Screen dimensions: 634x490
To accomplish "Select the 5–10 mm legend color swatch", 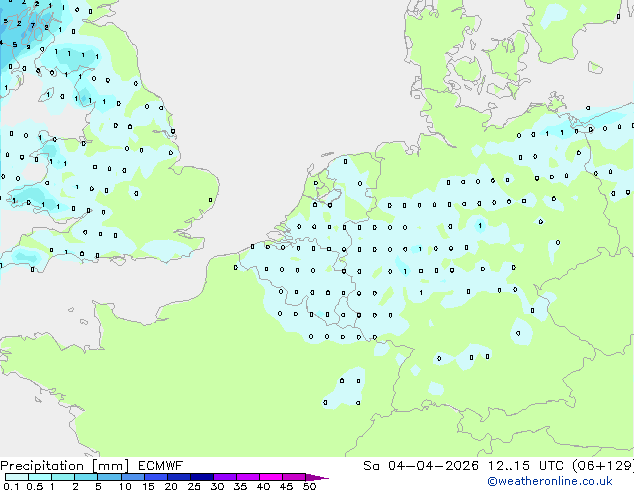I will click(109, 477).
